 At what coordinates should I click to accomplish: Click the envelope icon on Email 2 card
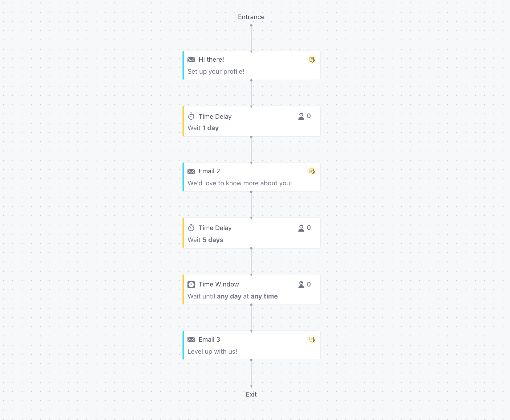pos(191,171)
